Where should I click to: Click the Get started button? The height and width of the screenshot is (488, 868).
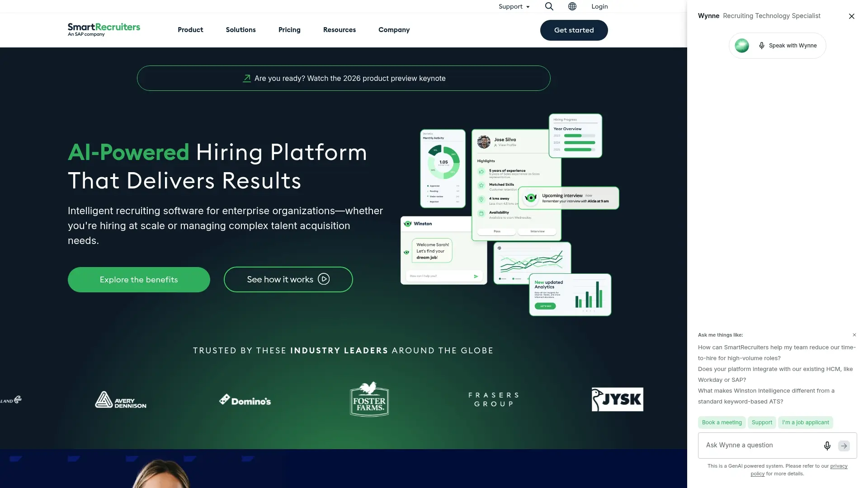[x=574, y=30]
